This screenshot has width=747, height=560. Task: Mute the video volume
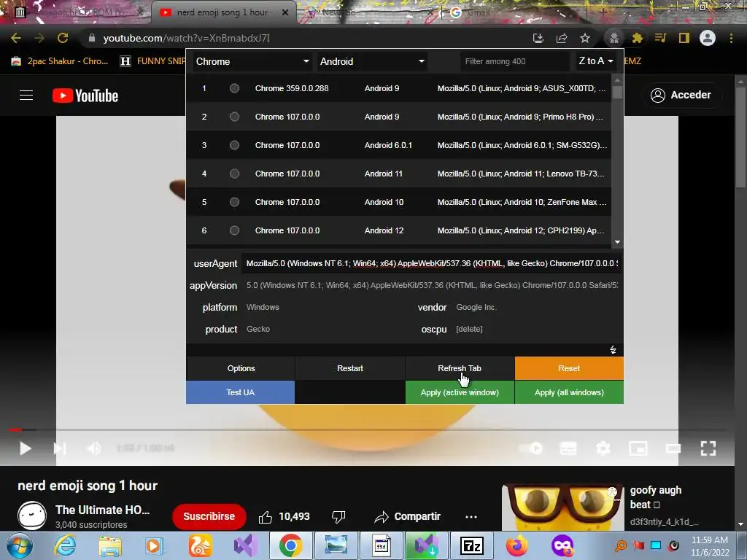pos(94,448)
